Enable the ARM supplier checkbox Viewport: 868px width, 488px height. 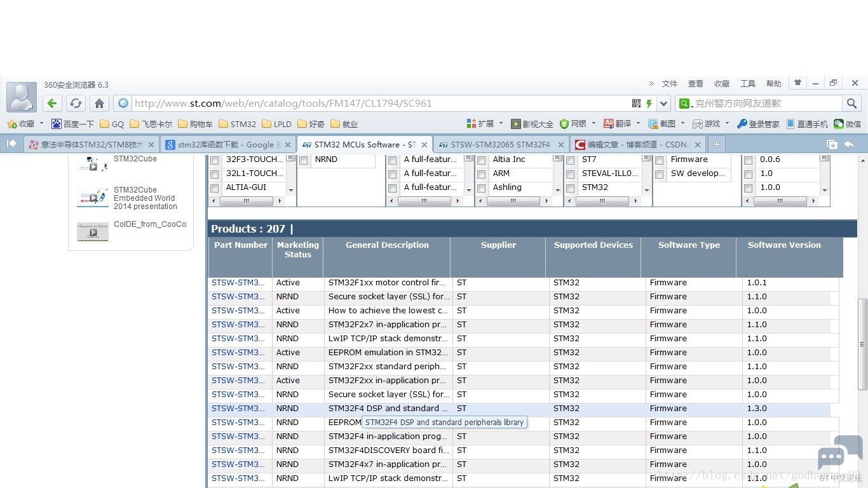pyautogui.click(x=481, y=174)
